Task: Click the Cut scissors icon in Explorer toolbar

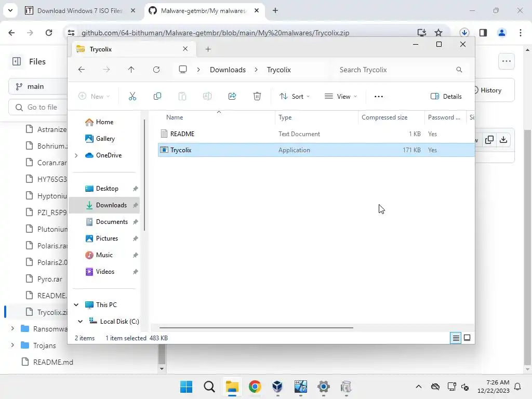Action: point(132,96)
